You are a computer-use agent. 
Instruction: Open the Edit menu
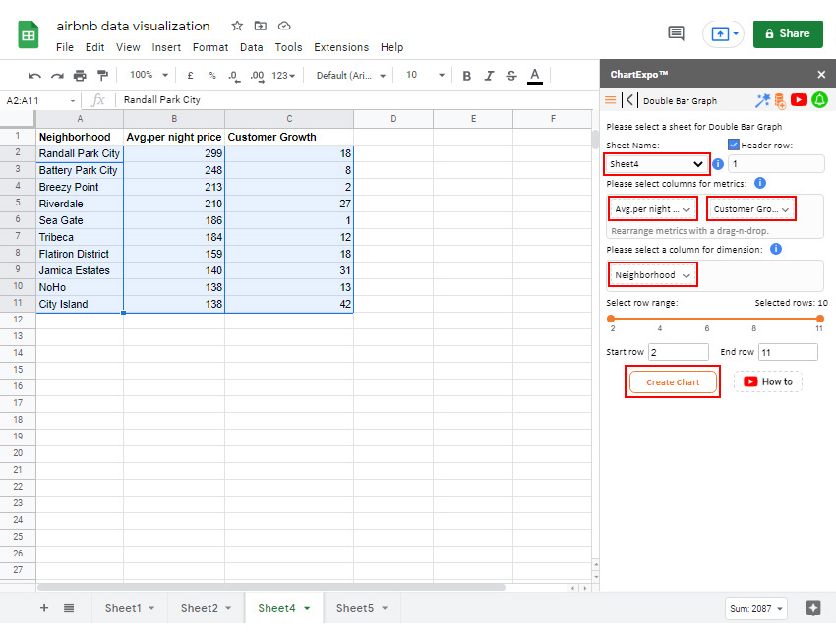[x=94, y=47]
